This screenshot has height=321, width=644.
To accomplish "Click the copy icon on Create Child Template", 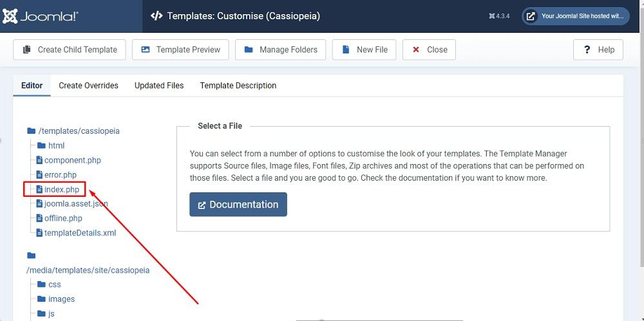I will [27, 50].
